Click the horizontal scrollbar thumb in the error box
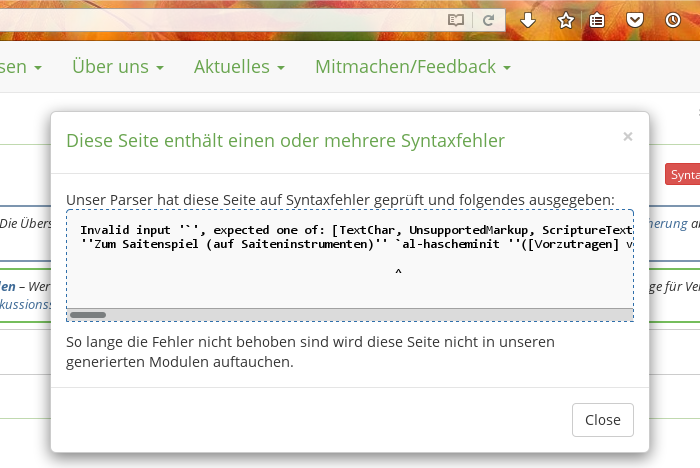The height and width of the screenshot is (468, 700). coord(88,314)
